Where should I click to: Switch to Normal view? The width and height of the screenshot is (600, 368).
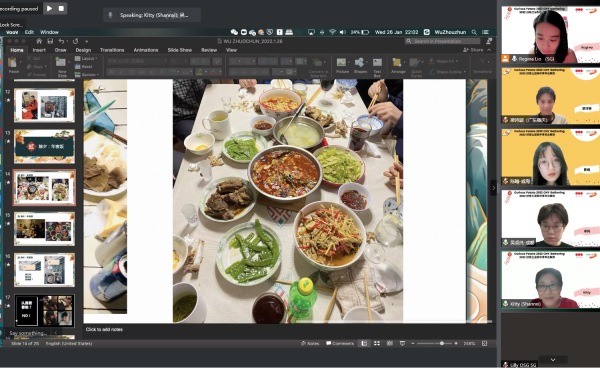[x=364, y=344]
